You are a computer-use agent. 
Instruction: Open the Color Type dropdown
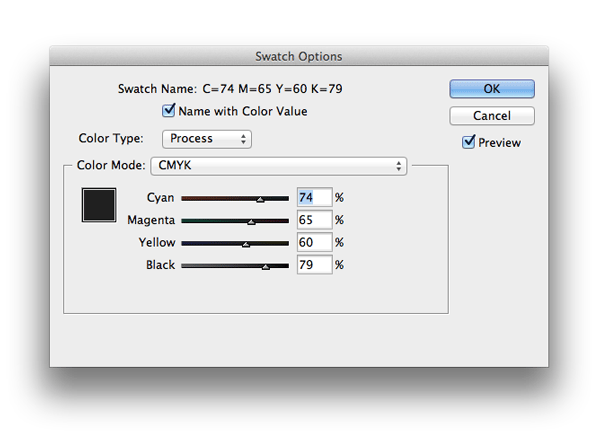coord(206,139)
